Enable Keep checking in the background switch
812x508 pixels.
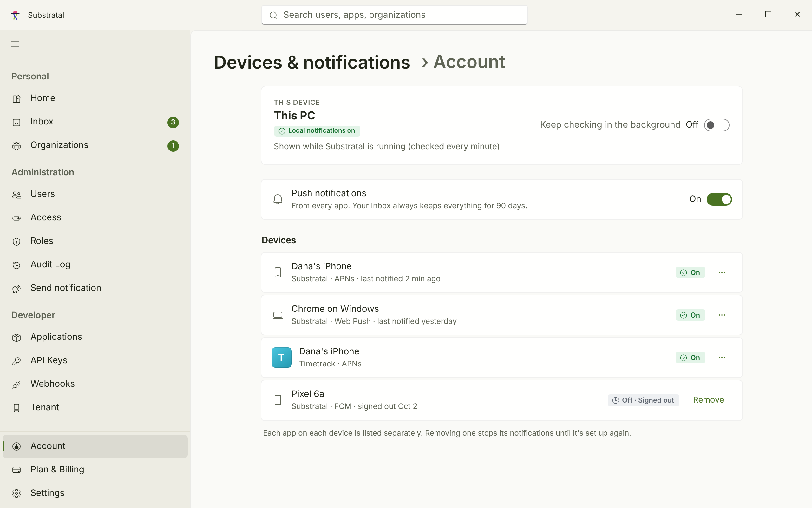coord(717,125)
